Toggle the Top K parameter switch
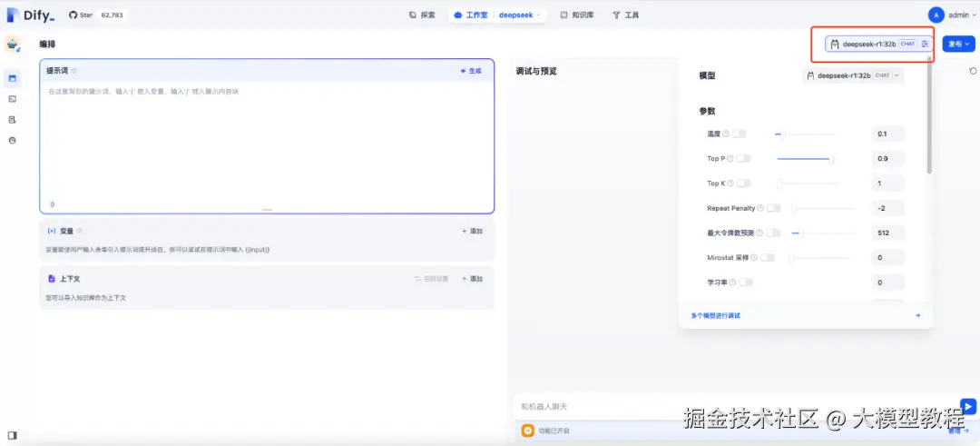 (744, 183)
